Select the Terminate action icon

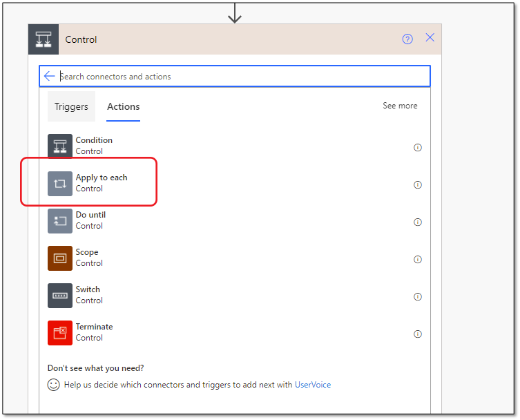click(60, 333)
